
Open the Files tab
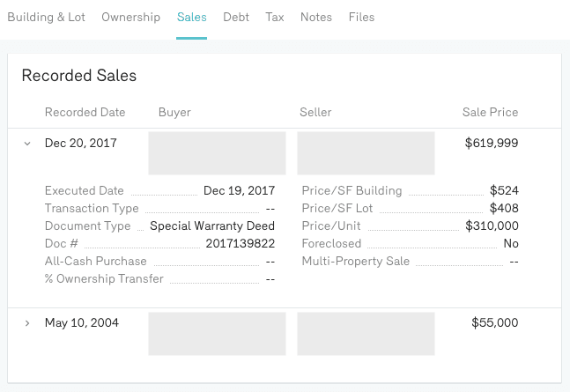(x=361, y=17)
